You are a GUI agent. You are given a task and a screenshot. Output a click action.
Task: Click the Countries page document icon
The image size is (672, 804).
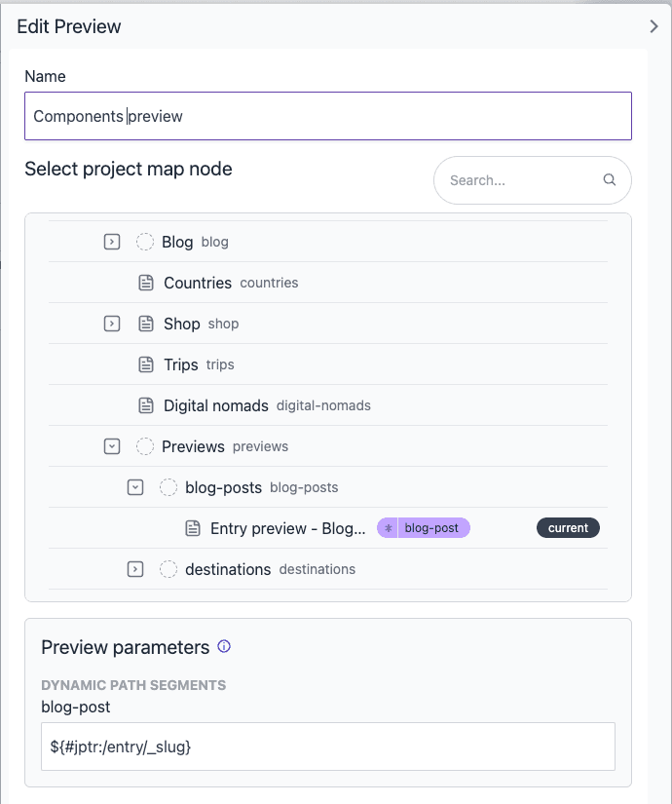point(146,283)
